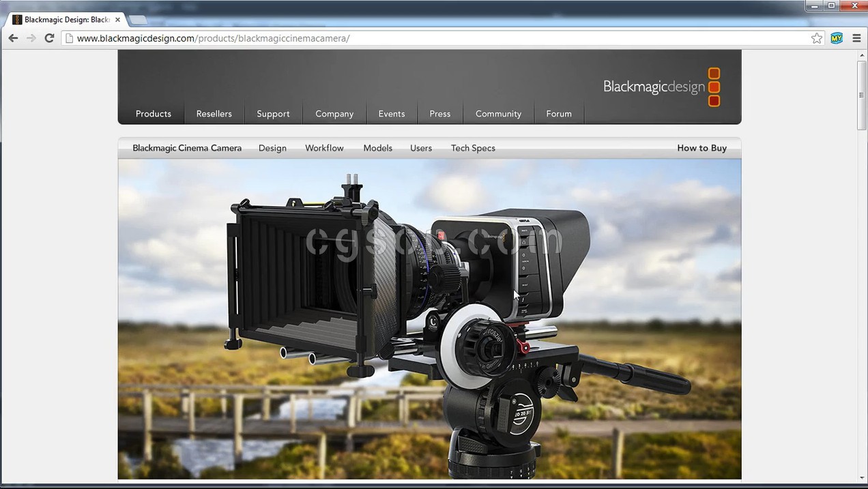Screen dimensions: 868x489
Task: Click the cinema camera hero image
Action: coord(429,319)
